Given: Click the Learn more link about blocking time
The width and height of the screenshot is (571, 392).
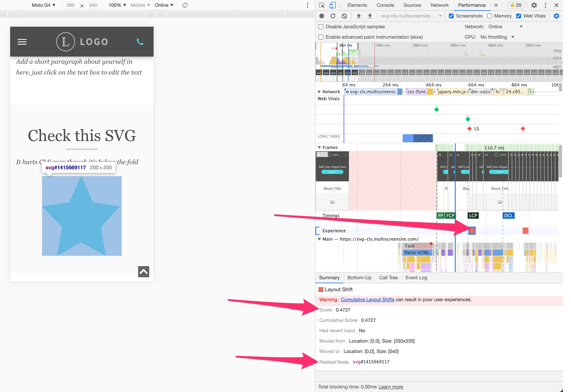Looking at the screenshot, I should click(391, 387).
